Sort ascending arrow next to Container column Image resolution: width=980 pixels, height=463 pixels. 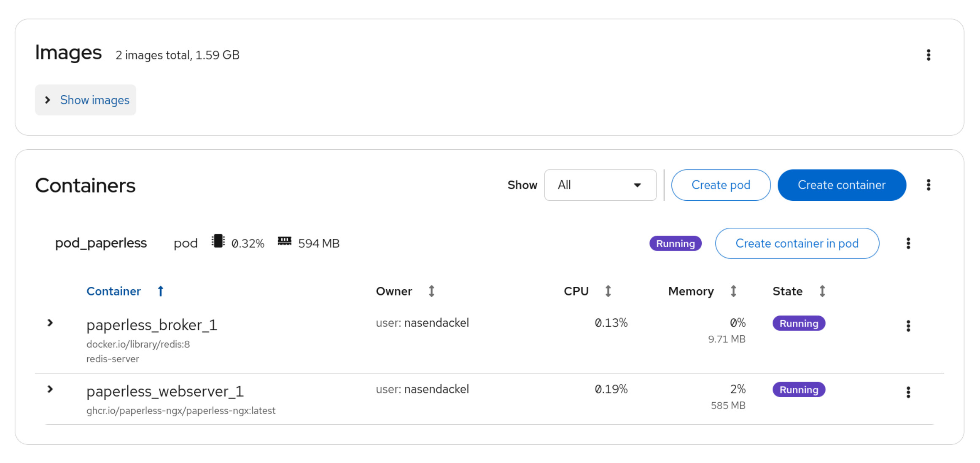(160, 291)
